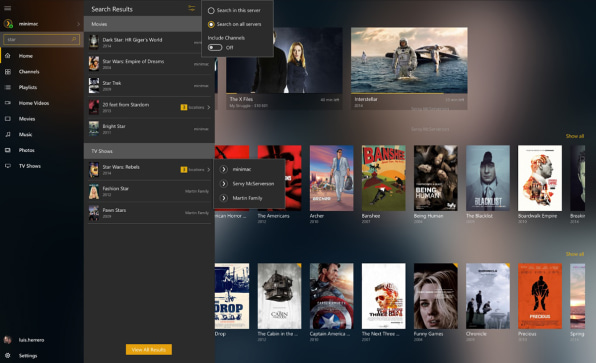This screenshot has height=363, width=596.
Task: Open The Blacklist poster
Action: (x=488, y=178)
